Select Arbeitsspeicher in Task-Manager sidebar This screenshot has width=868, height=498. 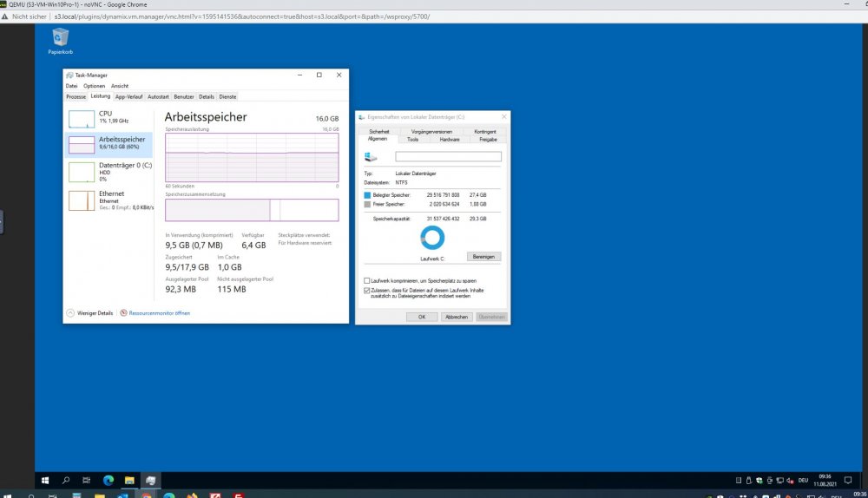coord(109,144)
